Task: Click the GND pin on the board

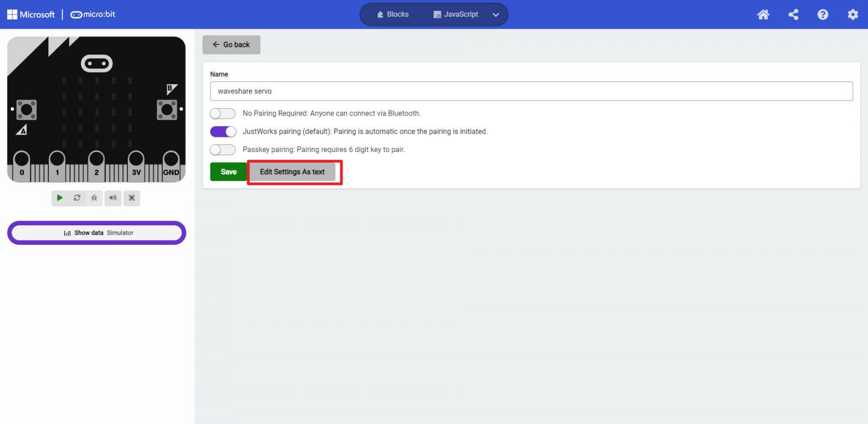Action: coord(171,165)
